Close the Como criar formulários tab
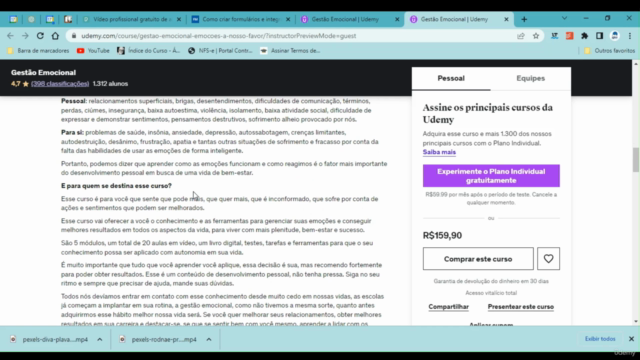The width and height of the screenshot is (640, 360). click(x=288, y=19)
